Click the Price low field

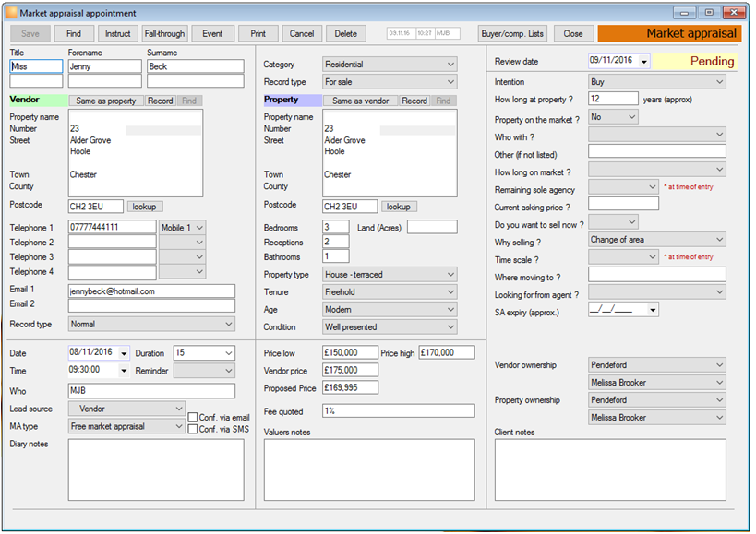350,352
